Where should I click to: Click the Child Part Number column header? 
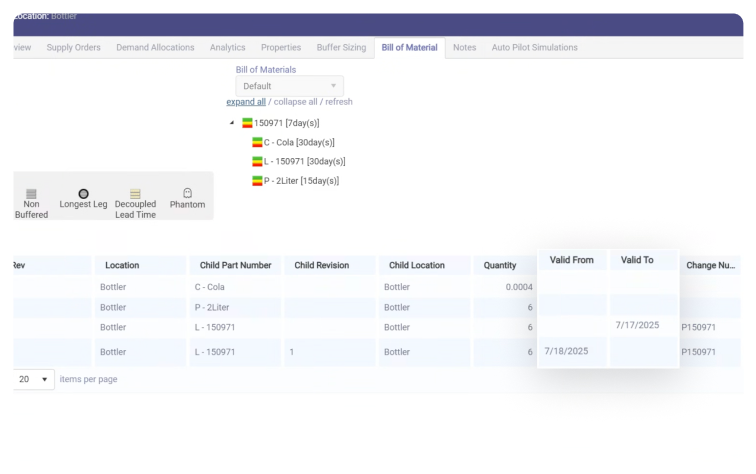tap(233, 266)
